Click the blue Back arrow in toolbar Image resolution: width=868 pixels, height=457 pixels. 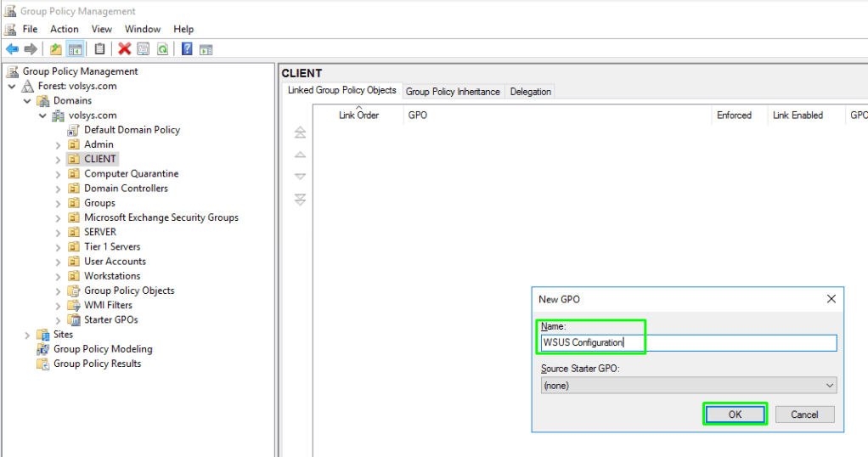tap(12, 49)
